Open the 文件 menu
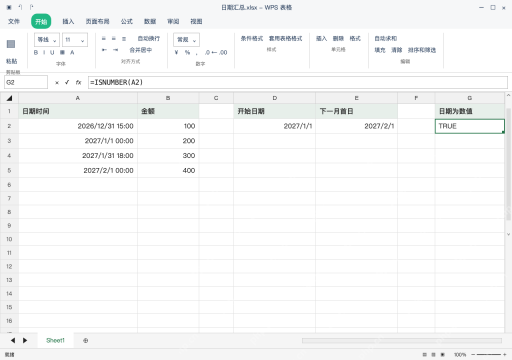Screen dimensions: 512x360 click(14, 21)
